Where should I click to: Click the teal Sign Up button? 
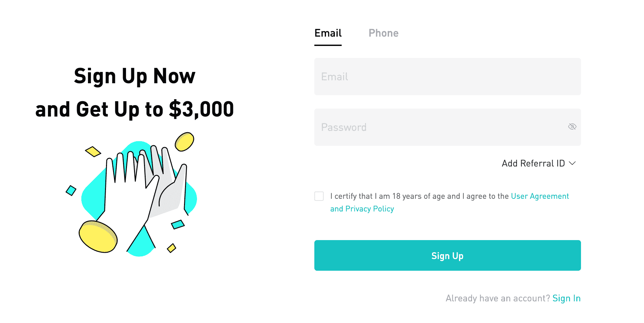447,255
